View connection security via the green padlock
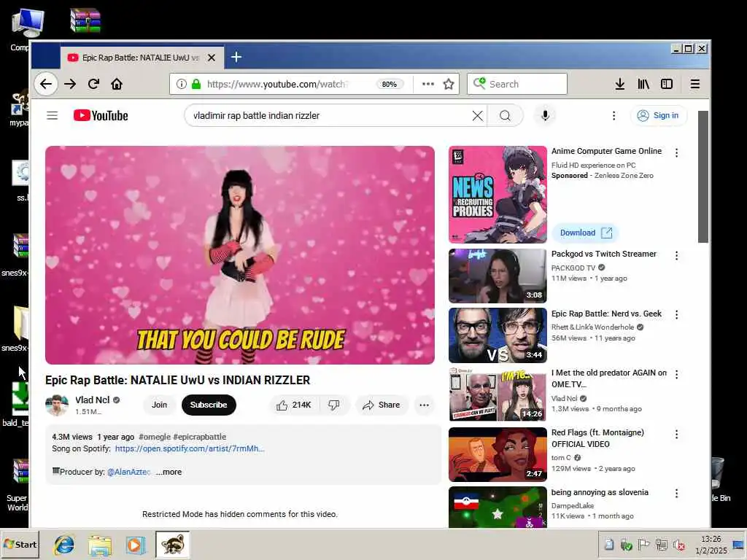747x560 pixels. (x=196, y=85)
